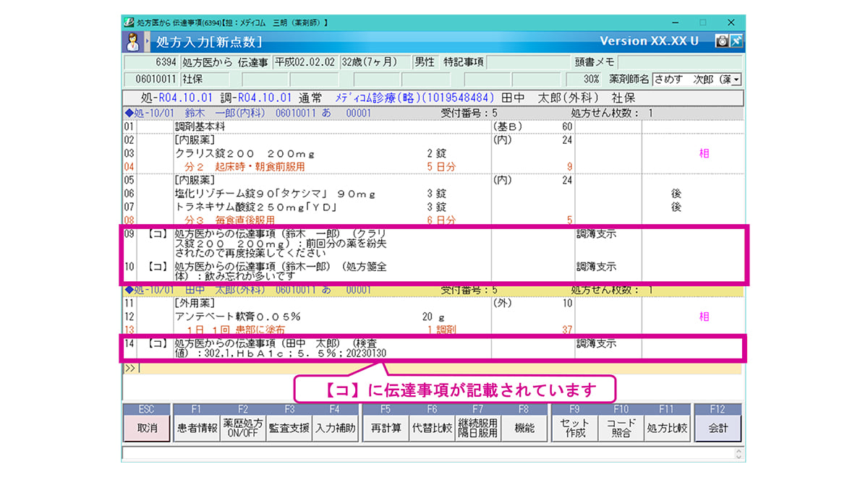Viewport: 868px width, 477px height.
Task: Click the 監査支援 button
Action: coord(289,428)
